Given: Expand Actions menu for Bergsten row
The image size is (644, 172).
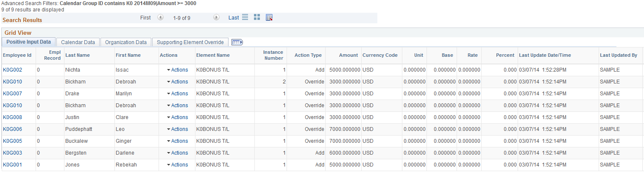Looking at the screenshot, I should point(177,153).
